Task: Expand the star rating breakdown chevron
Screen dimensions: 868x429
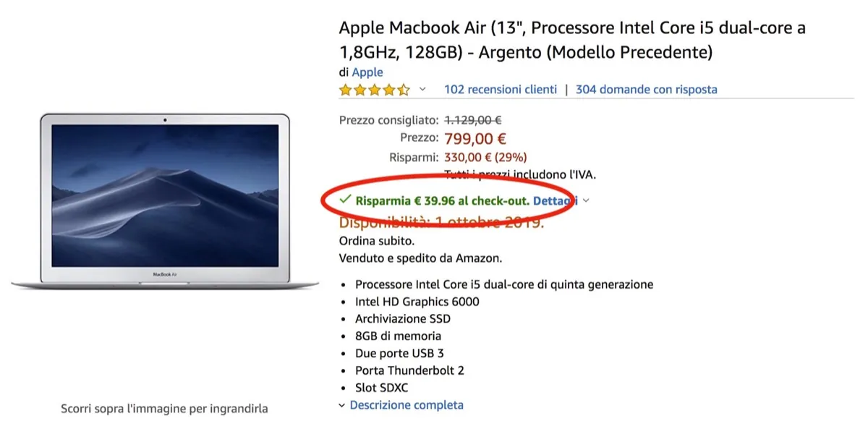Action: [422, 90]
